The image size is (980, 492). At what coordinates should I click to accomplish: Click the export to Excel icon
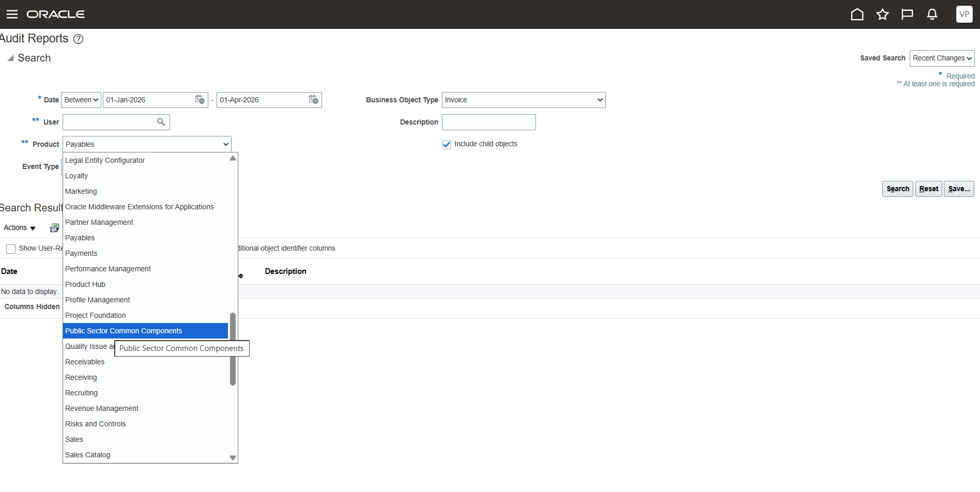tap(54, 228)
